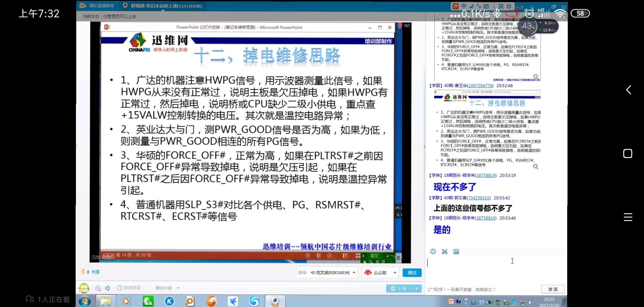Open the emoji picker in chat
The width and height of the screenshot is (644, 307).
[433, 251]
